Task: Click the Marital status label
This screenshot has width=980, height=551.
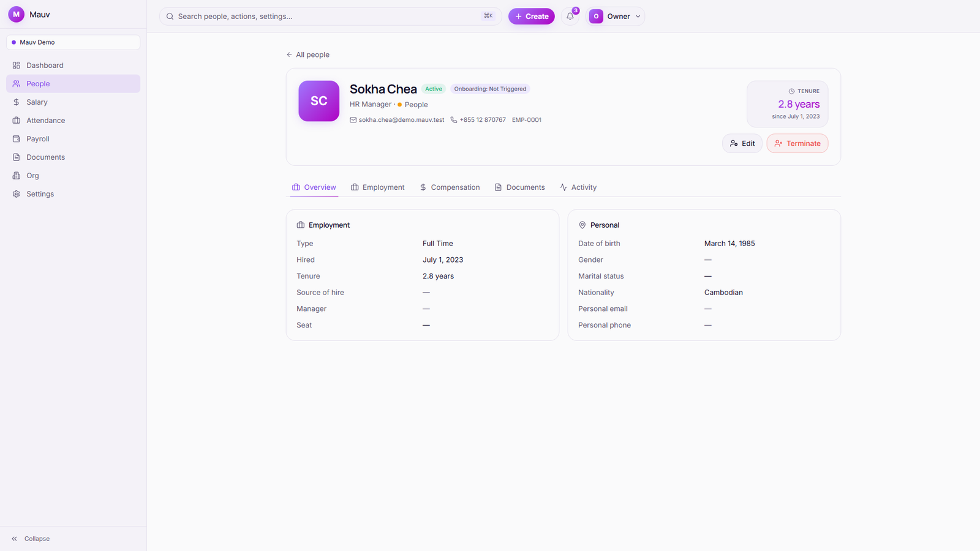Action: click(x=601, y=276)
